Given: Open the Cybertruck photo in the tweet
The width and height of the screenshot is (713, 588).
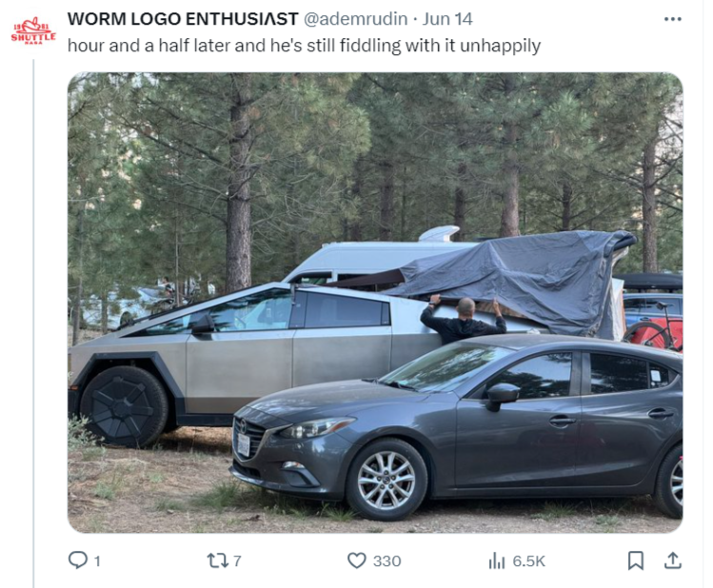Looking at the screenshot, I should pyautogui.click(x=375, y=303).
